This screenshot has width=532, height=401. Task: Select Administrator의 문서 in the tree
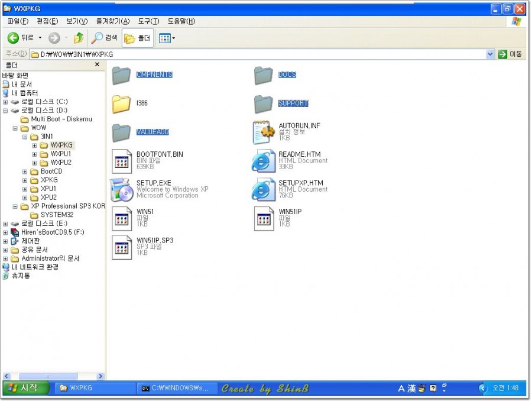[x=50, y=258]
